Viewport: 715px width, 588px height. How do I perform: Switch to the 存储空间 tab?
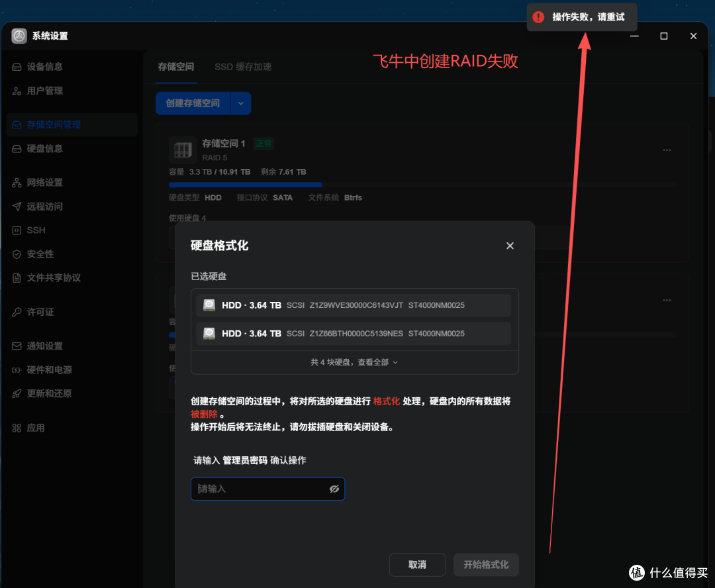coord(176,67)
